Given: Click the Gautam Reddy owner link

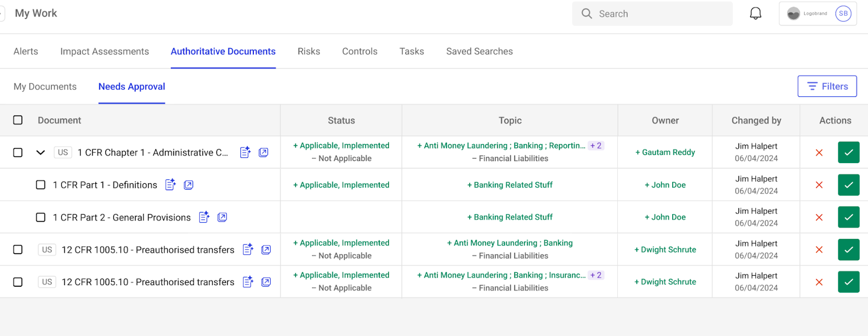Looking at the screenshot, I should click(x=665, y=153).
